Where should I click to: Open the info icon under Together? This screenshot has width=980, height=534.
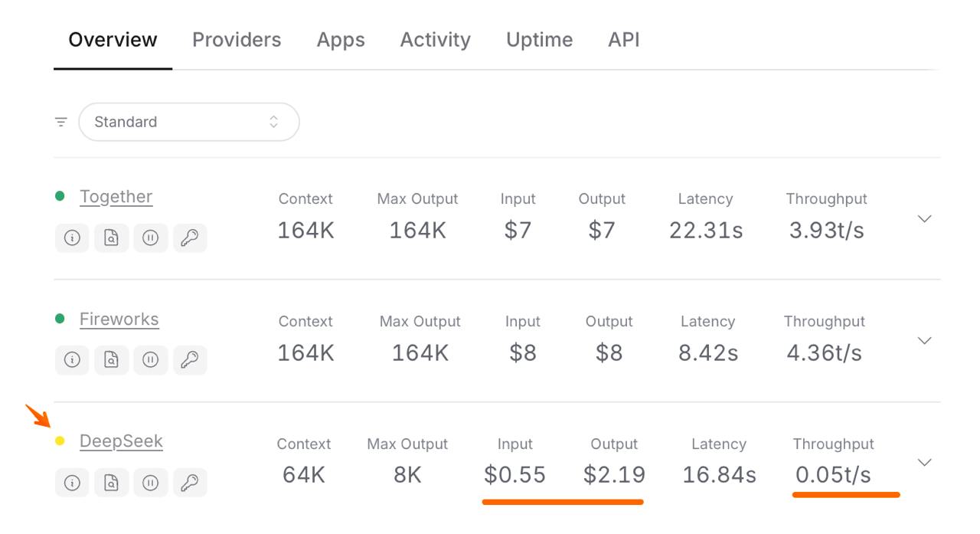pos(72,238)
